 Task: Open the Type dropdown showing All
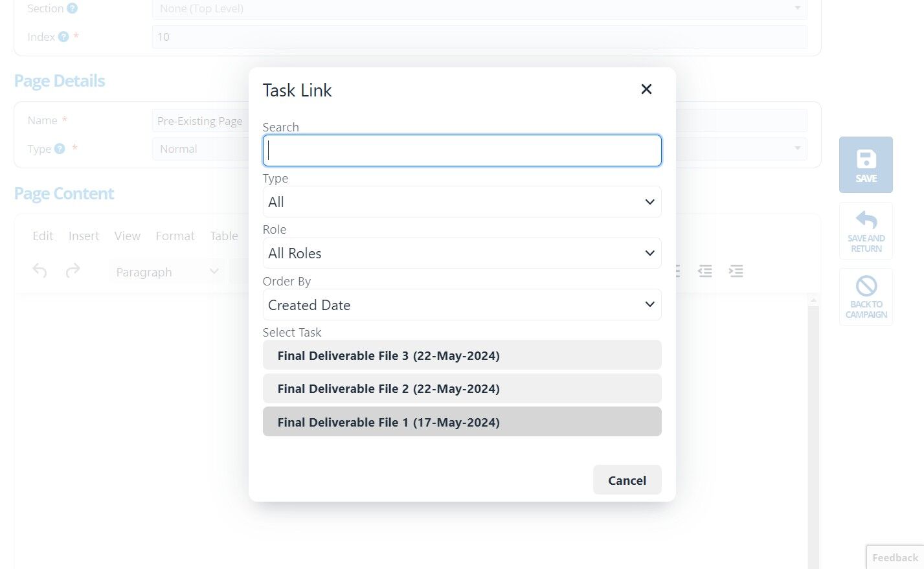click(x=462, y=202)
